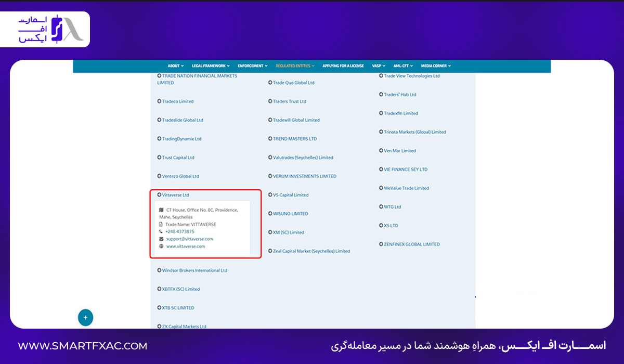The width and height of the screenshot is (624, 364).
Task: Click the arrow icon beside WISUNO LIMITED
Action: pos(270,214)
